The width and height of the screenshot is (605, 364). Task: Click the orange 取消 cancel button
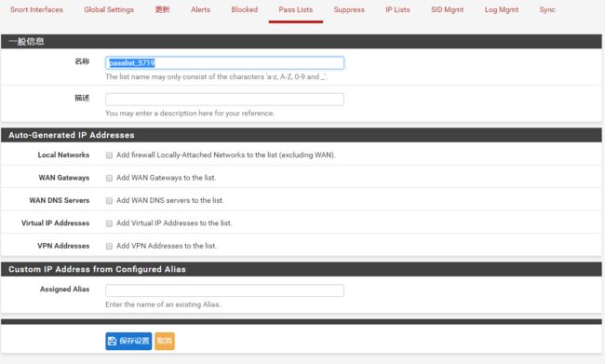coord(165,341)
